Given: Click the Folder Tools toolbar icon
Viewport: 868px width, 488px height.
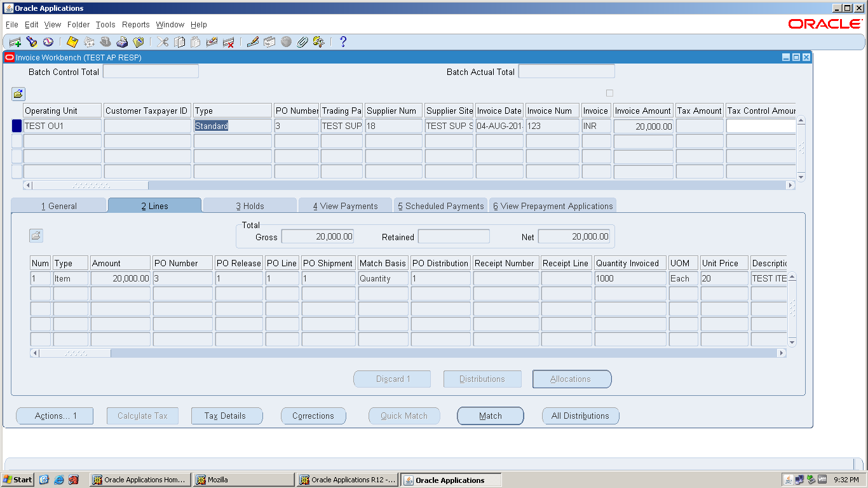Looking at the screenshot, I should 319,42.
